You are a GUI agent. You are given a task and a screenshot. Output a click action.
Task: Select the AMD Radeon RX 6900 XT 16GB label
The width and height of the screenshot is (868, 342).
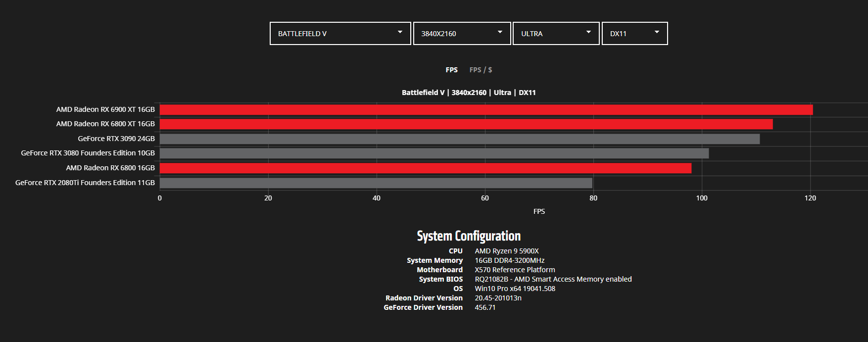pyautogui.click(x=105, y=109)
